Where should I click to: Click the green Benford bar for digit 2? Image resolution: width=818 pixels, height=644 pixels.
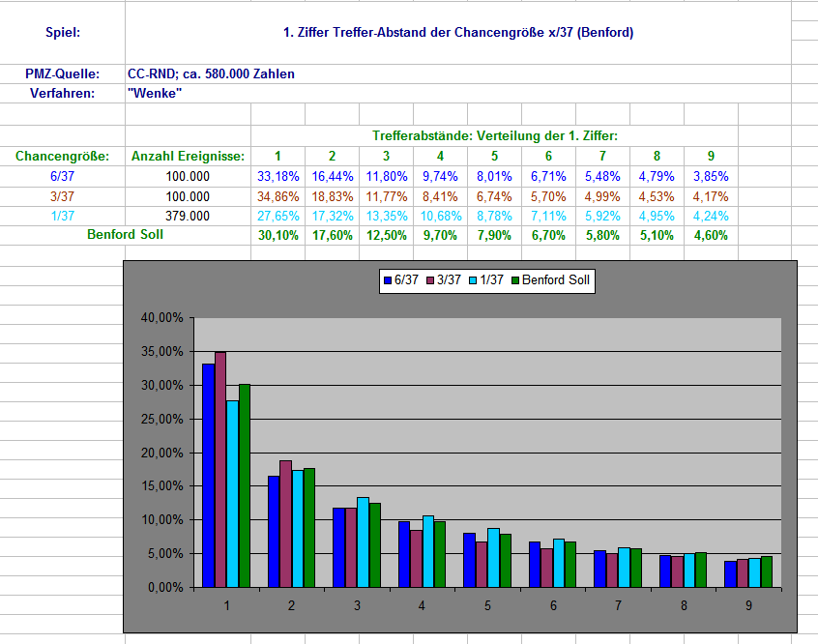click(x=309, y=528)
